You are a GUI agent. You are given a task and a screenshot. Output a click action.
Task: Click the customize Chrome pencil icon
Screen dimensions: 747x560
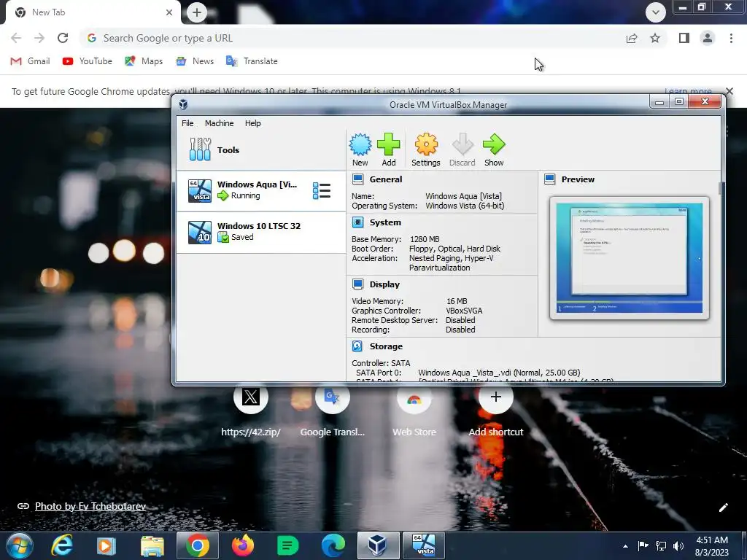(723, 507)
